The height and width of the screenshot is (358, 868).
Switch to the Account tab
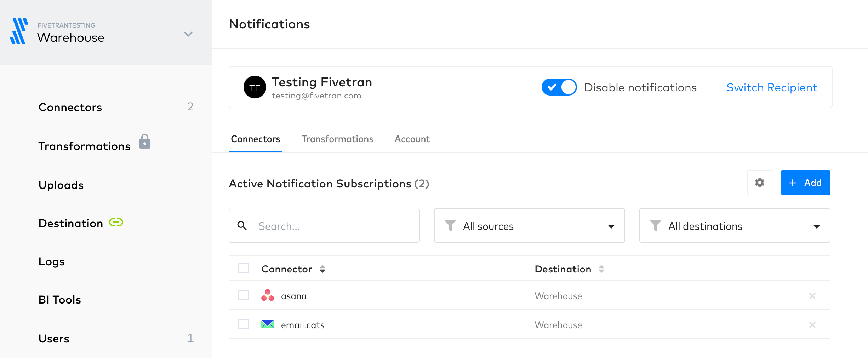pos(412,139)
